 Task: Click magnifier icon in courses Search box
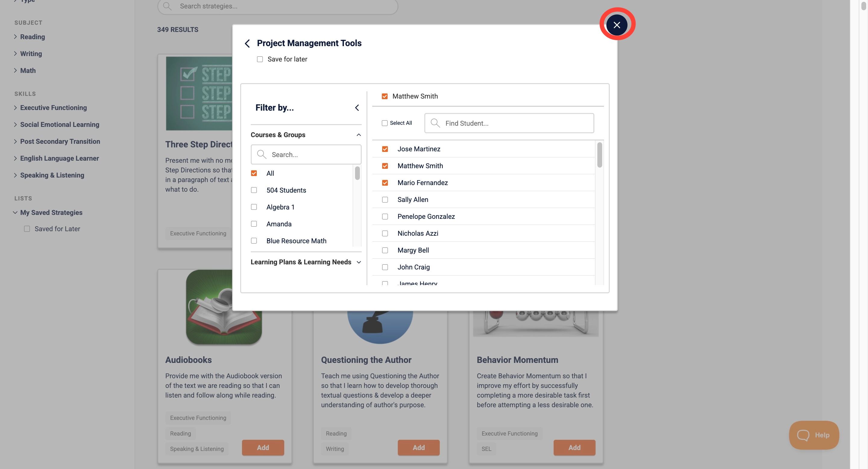coord(262,155)
